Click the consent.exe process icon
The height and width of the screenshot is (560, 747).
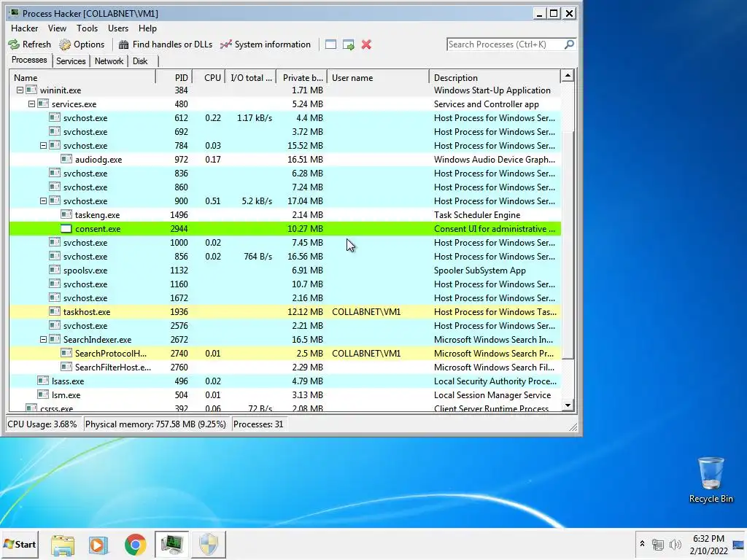pyautogui.click(x=66, y=228)
